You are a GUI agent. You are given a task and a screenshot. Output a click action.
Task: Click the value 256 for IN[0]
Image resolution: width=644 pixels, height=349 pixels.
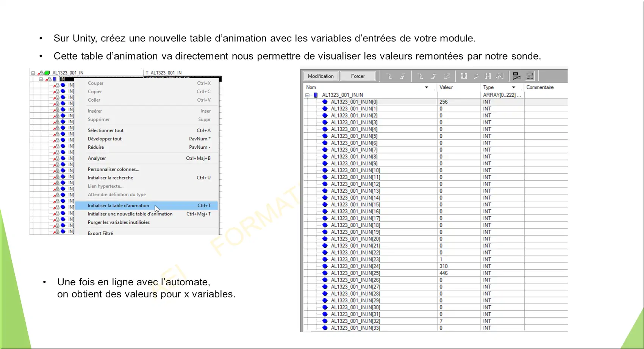(444, 102)
